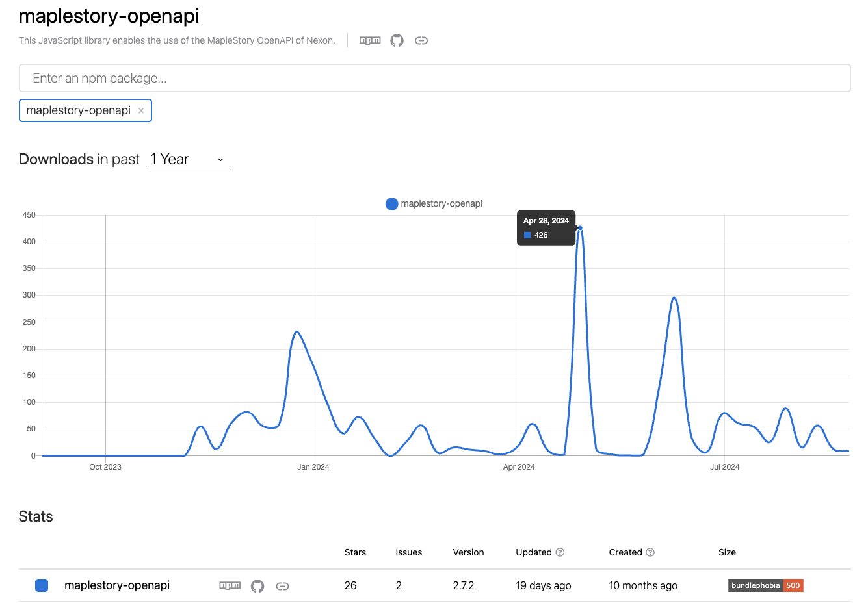
Task: Open the '1 Year' downloads period dropdown
Action: (188, 159)
